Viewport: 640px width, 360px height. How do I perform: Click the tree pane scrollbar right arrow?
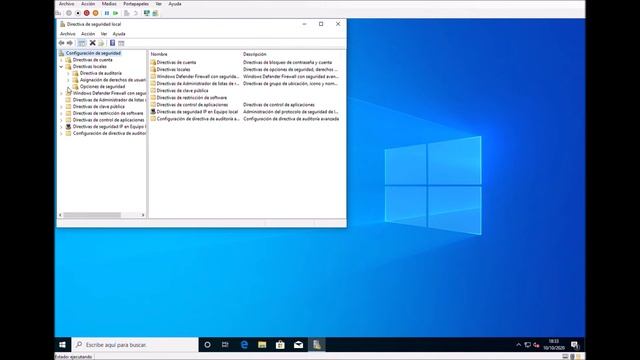click(143, 215)
